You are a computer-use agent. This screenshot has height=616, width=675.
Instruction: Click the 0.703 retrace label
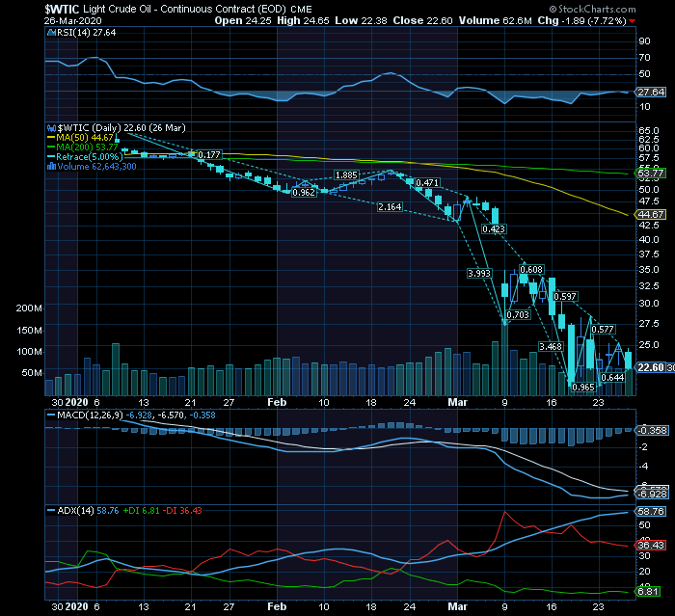click(x=518, y=315)
